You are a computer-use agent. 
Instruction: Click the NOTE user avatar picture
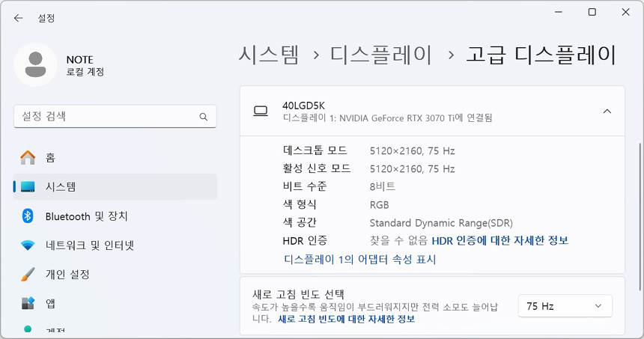35,64
